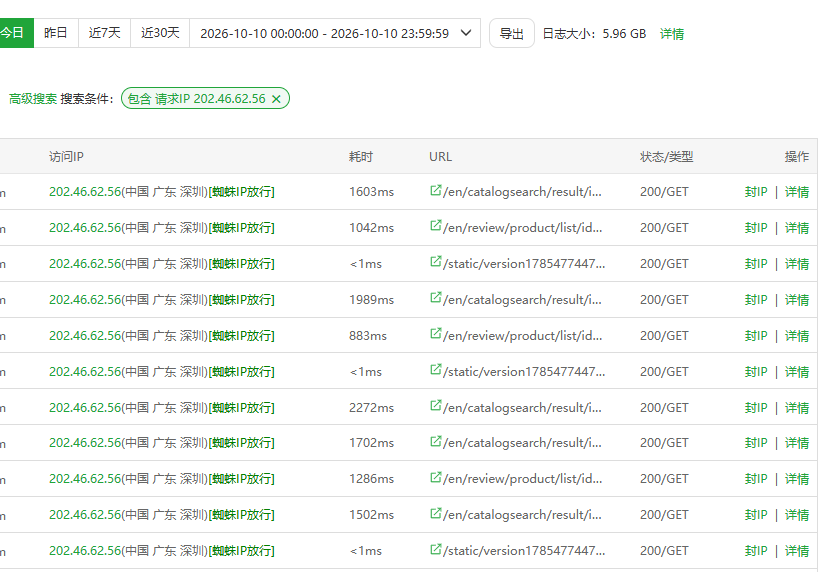Click the 日志大小 5.96 GB label
The image size is (822, 572).
coord(594,34)
